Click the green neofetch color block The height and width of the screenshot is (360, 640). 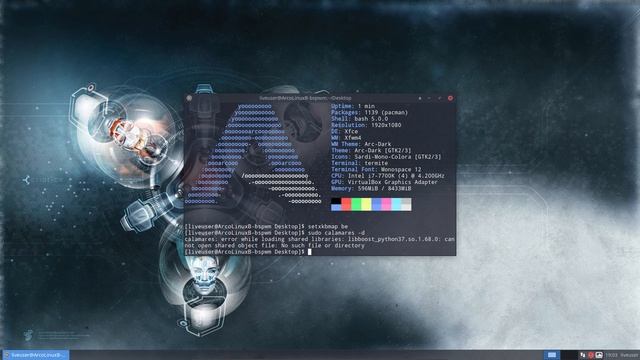pos(356,204)
